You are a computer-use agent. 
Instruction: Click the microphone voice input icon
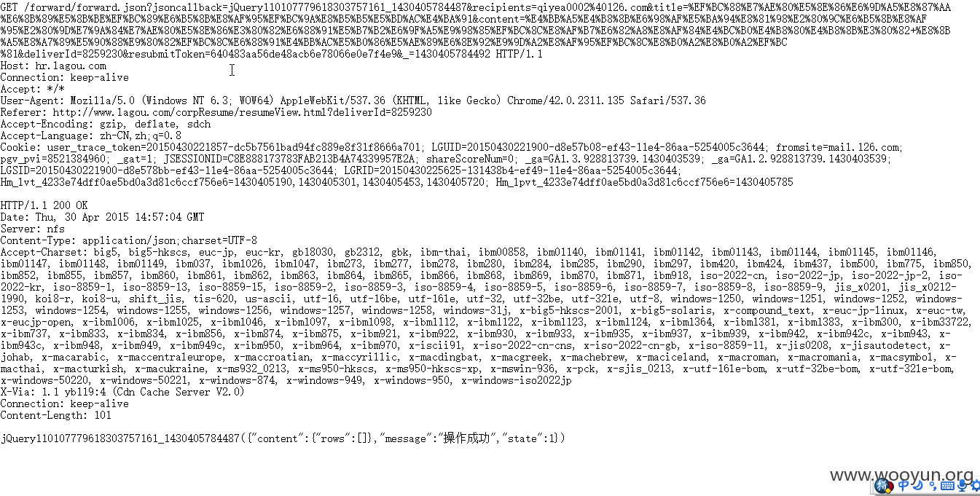tap(963, 485)
